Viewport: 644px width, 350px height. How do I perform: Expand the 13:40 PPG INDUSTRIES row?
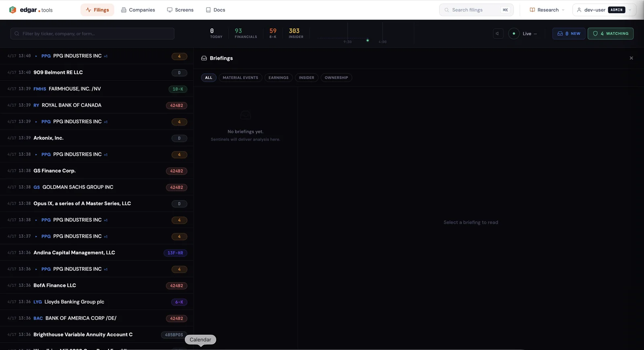[x=36, y=56]
